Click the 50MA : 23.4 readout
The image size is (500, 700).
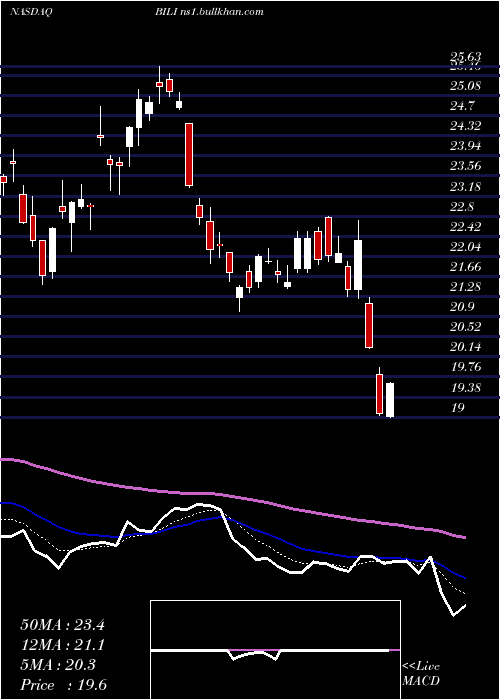(x=62, y=625)
